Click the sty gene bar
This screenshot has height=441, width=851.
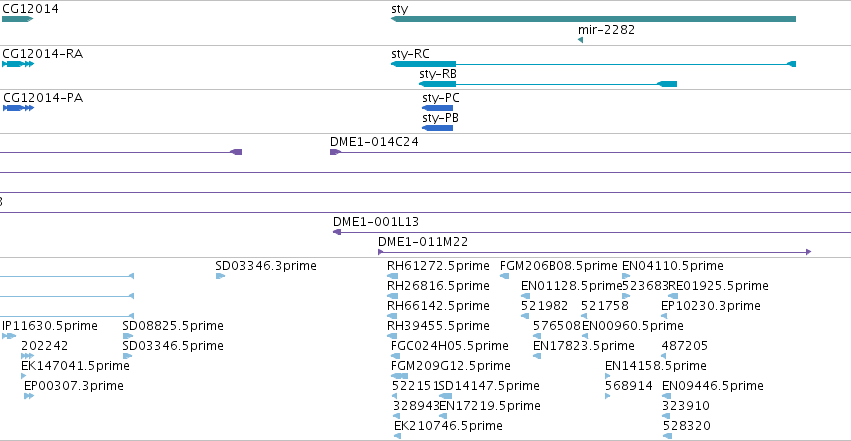(x=593, y=19)
